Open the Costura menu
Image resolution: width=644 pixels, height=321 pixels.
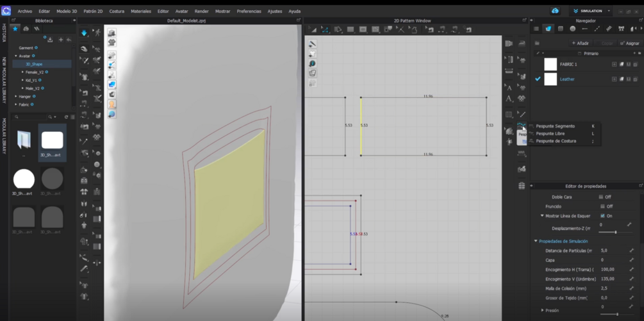[x=117, y=11]
